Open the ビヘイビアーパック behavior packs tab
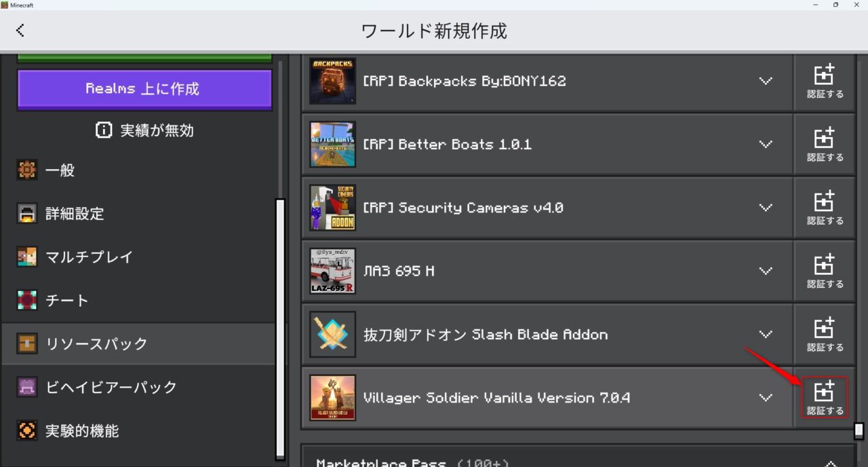The image size is (868, 467). pyautogui.click(x=138, y=388)
